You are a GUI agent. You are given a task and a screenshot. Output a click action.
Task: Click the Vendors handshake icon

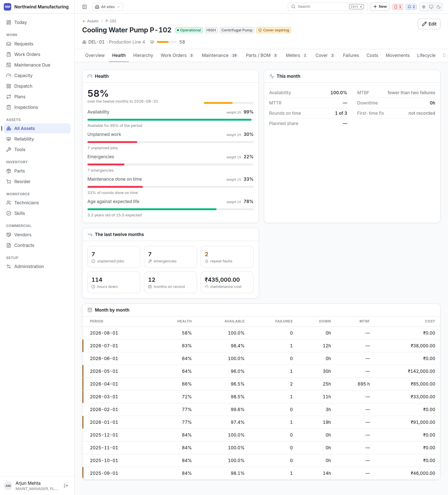tap(9, 234)
